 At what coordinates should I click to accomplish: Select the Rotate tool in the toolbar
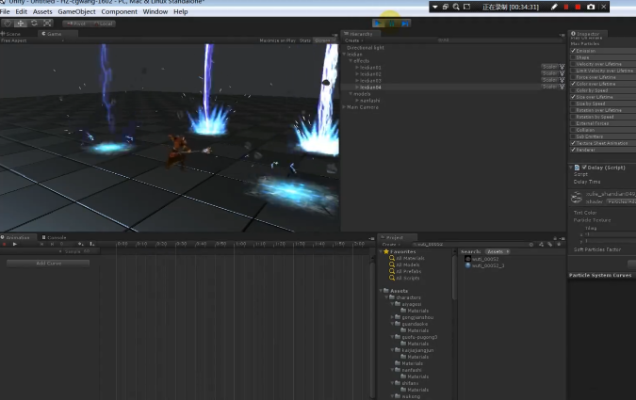[x=34, y=22]
